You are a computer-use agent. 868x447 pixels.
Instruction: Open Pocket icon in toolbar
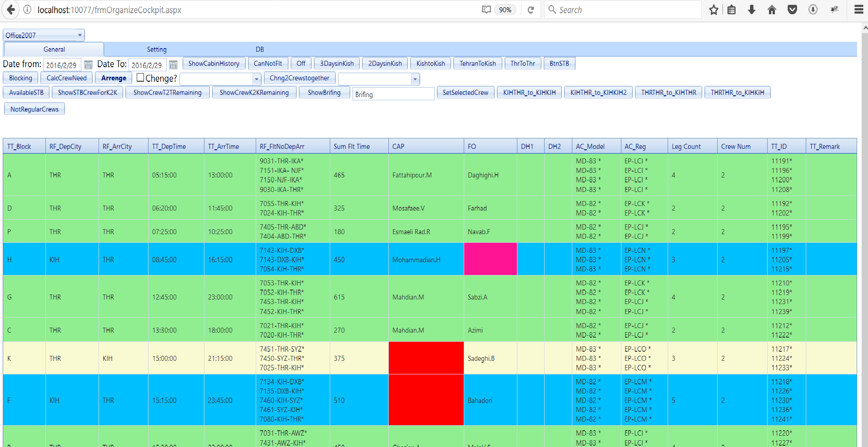coord(792,10)
